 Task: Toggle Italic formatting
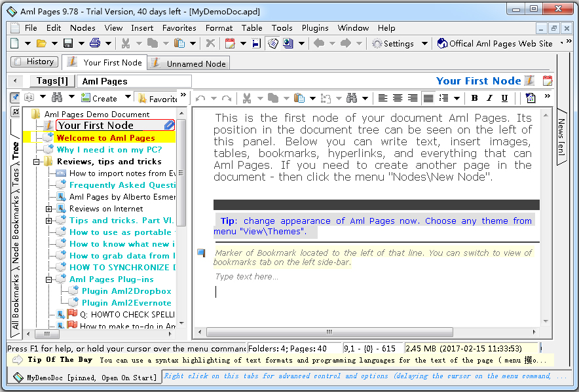[489, 98]
